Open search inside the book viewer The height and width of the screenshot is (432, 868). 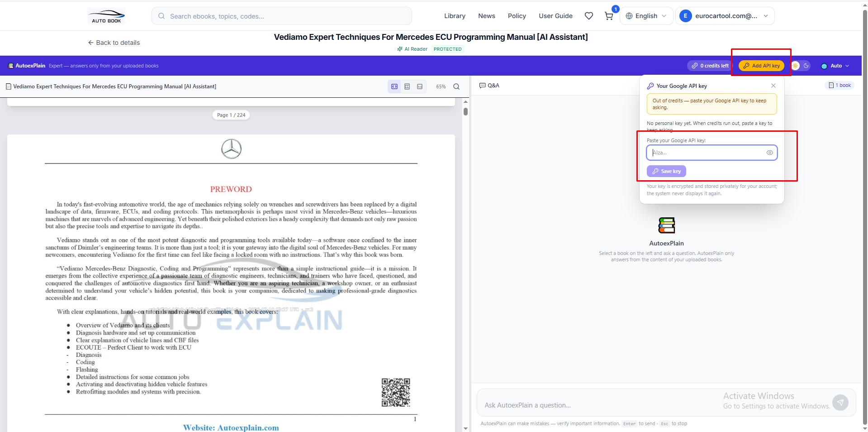point(456,86)
